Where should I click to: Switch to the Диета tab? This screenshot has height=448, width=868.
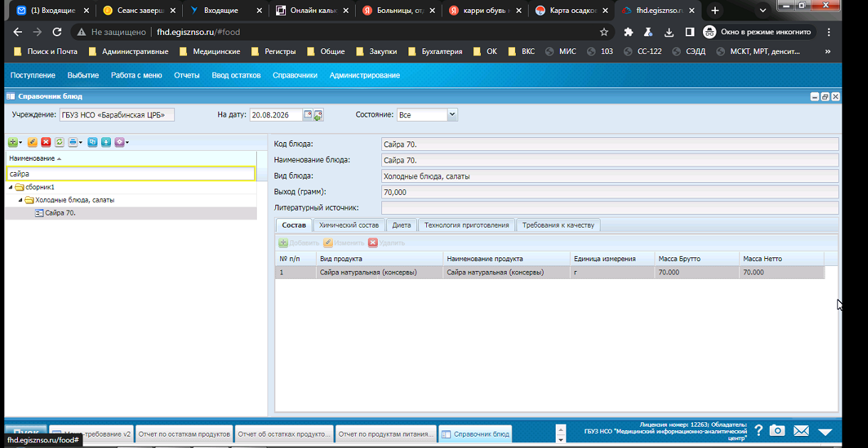[x=401, y=225]
